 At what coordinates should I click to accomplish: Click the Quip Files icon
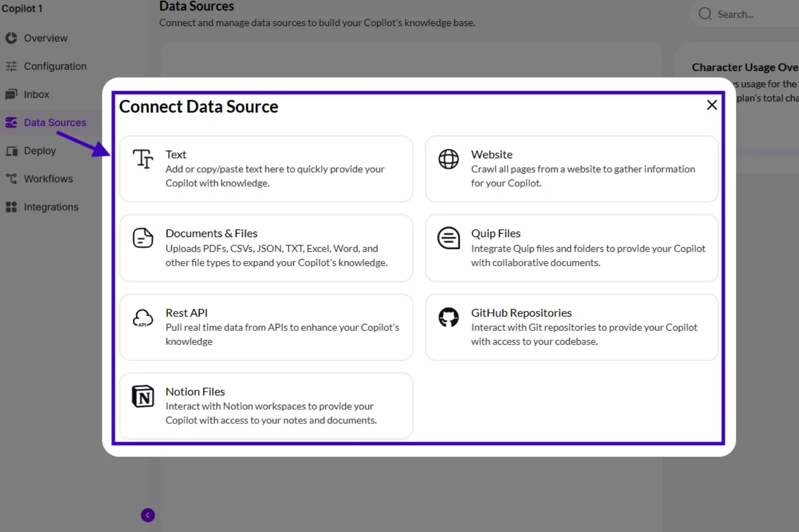click(448, 238)
